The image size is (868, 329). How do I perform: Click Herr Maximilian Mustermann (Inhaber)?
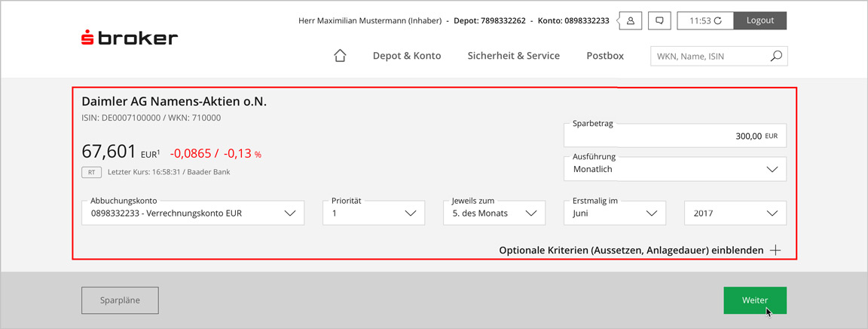370,21
